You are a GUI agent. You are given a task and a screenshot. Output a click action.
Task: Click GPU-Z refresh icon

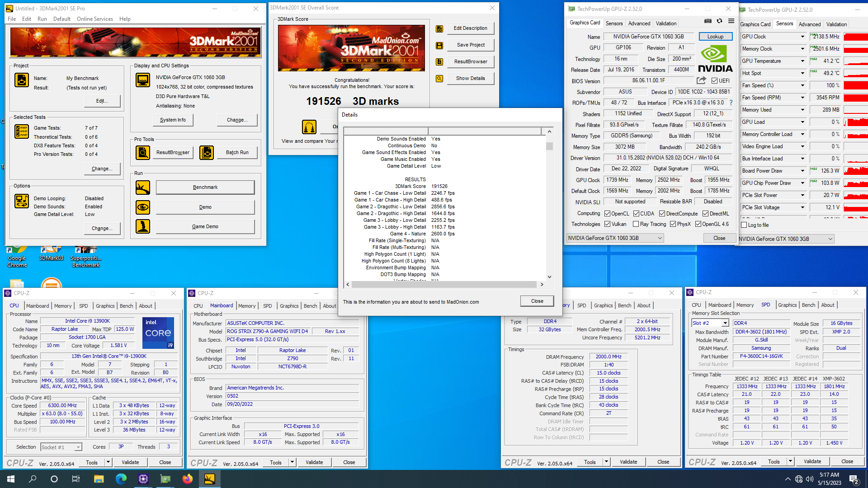[x=720, y=21]
